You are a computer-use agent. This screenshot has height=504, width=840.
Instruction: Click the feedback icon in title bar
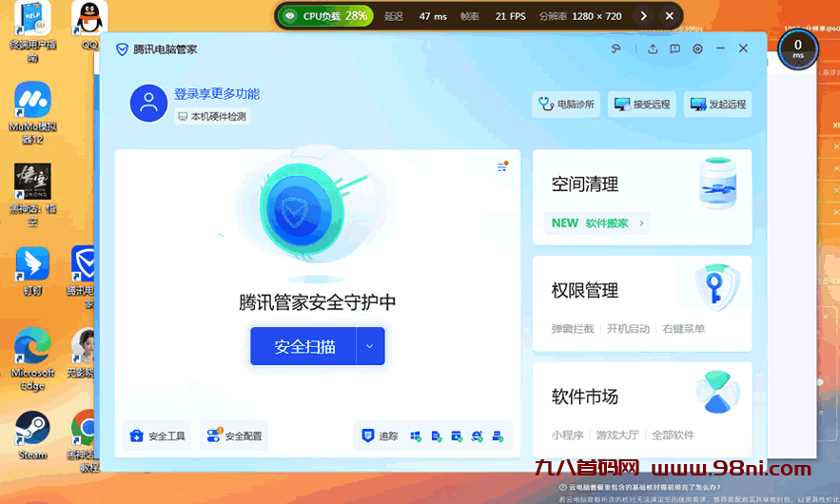click(674, 49)
